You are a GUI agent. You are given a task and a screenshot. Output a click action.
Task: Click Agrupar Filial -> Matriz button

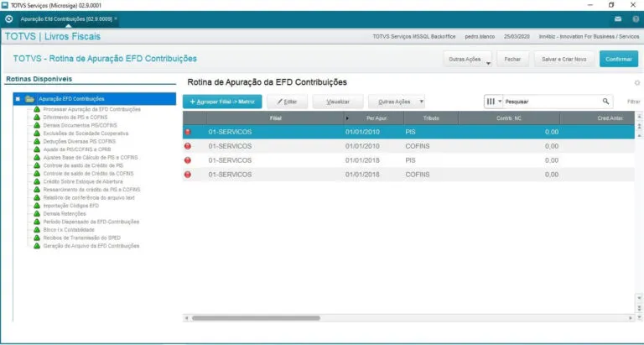tap(222, 102)
